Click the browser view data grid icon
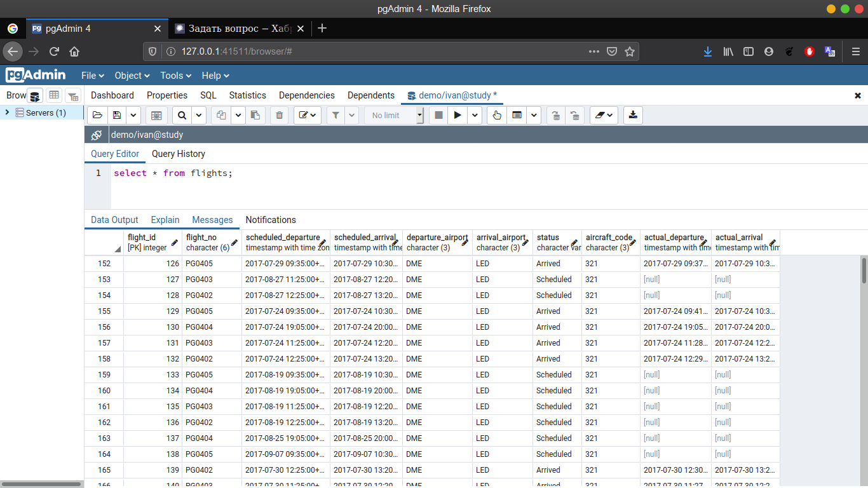 click(x=54, y=95)
